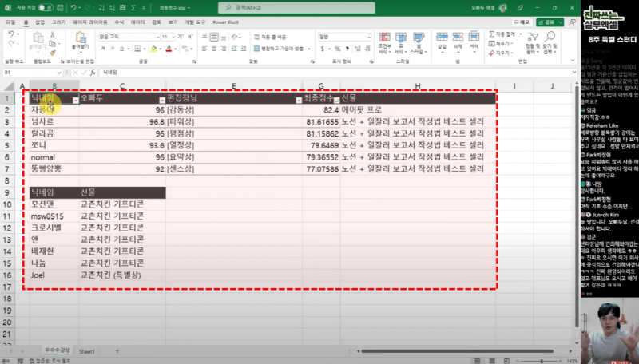The width and height of the screenshot is (639, 364).
Task: Apply yellow fill color bucket
Action: point(153,49)
